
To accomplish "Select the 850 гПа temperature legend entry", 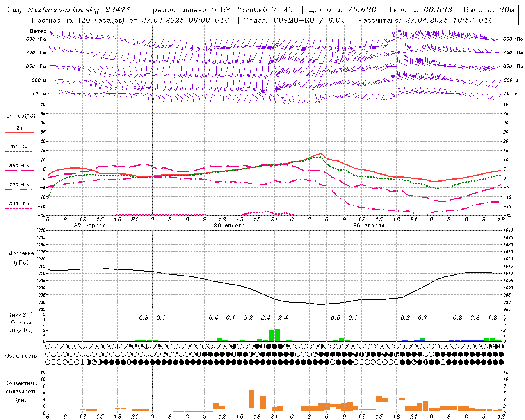I will (x=19, y=166).
